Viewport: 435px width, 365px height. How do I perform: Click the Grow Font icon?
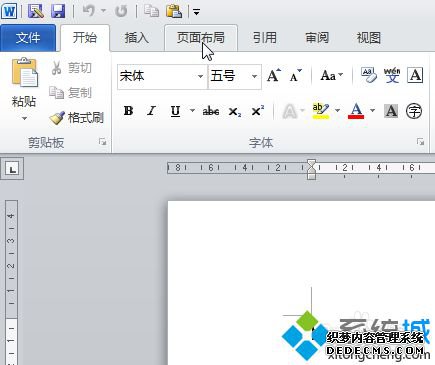click(x=274, y=76)
